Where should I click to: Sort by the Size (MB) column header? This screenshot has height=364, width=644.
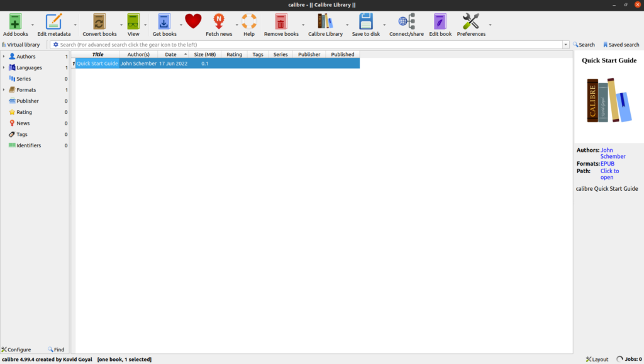click(x=205, y=54)
